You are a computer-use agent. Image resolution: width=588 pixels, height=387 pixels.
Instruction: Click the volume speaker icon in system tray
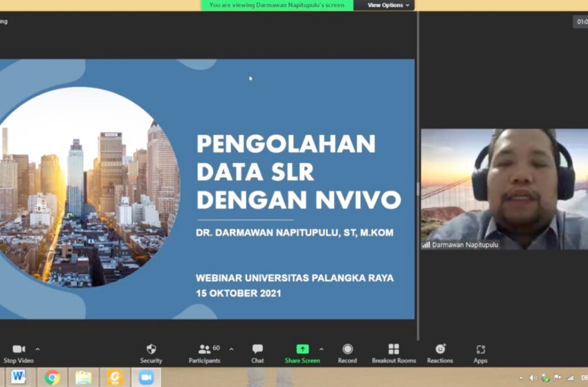533,377
